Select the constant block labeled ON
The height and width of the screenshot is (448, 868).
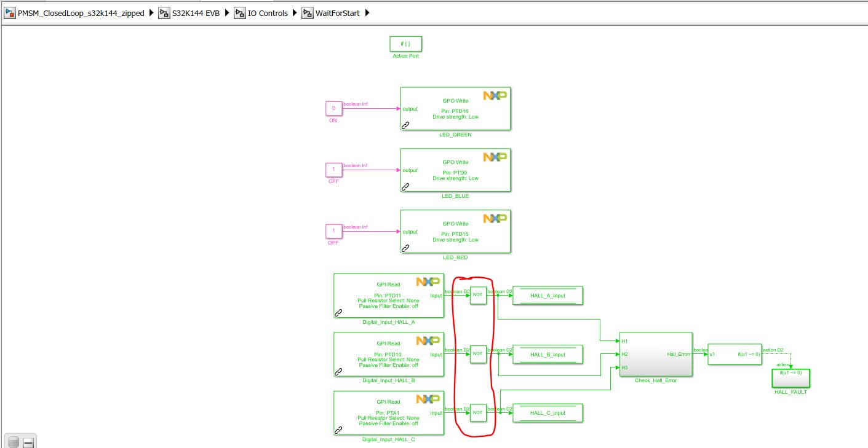coord(333,109)
